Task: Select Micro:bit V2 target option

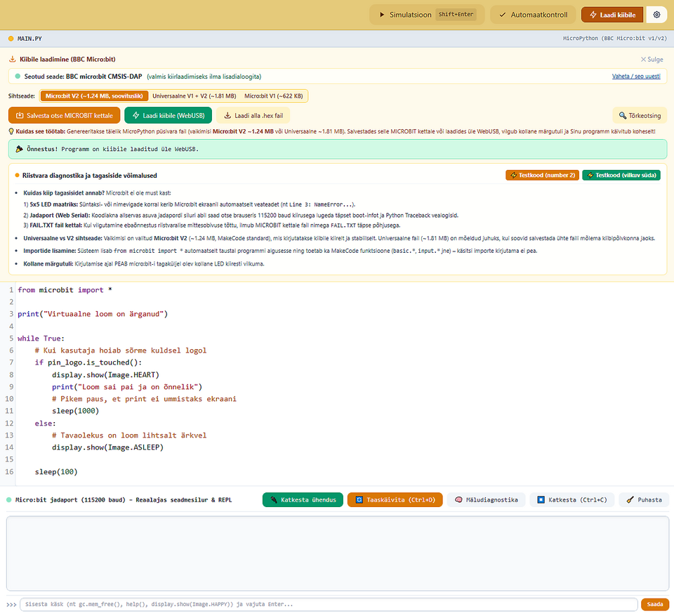Action: [94, 96]
